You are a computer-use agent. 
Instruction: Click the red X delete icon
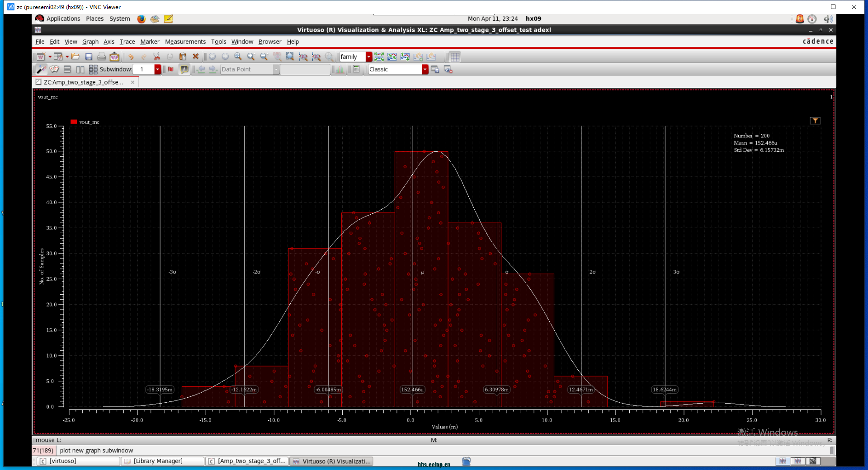[x=196, y=56]
